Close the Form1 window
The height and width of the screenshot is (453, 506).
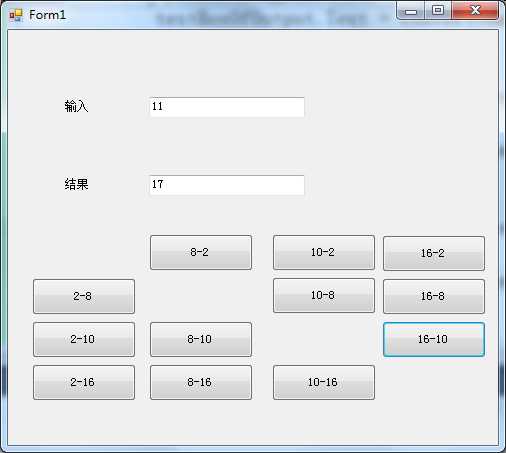(x=475, y=10)
